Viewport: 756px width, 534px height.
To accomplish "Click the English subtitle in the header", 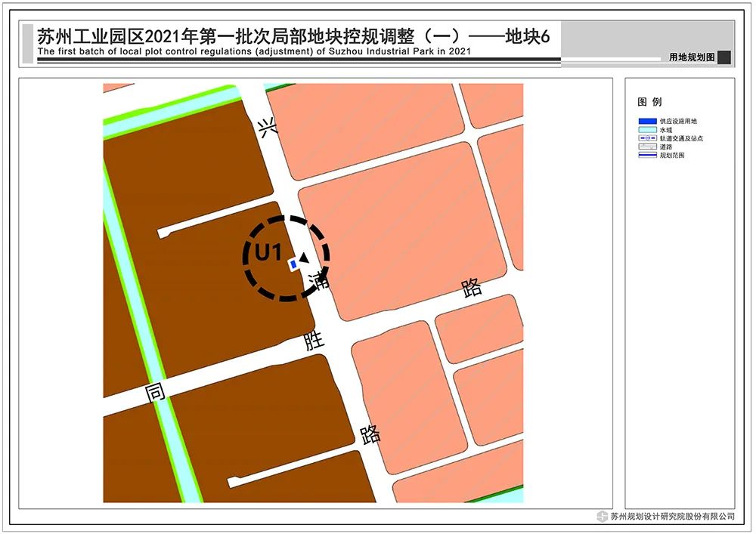I will point(254,51).
